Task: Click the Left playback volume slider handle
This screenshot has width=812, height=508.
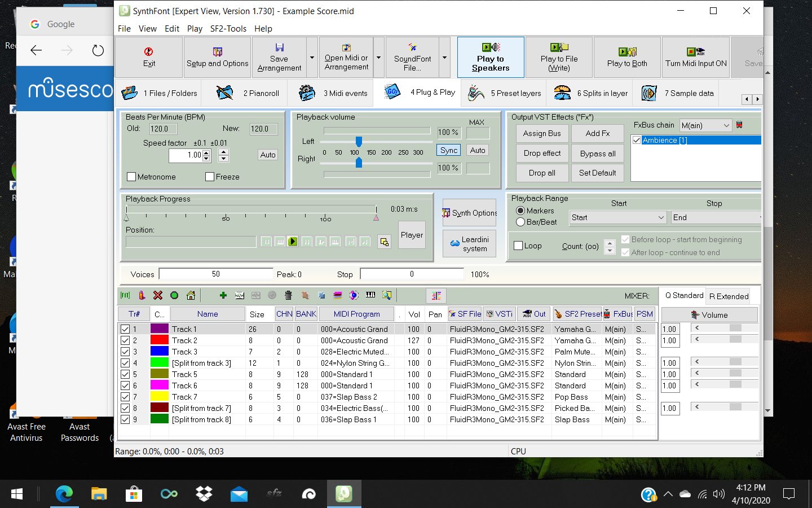Action: (359, 141)
